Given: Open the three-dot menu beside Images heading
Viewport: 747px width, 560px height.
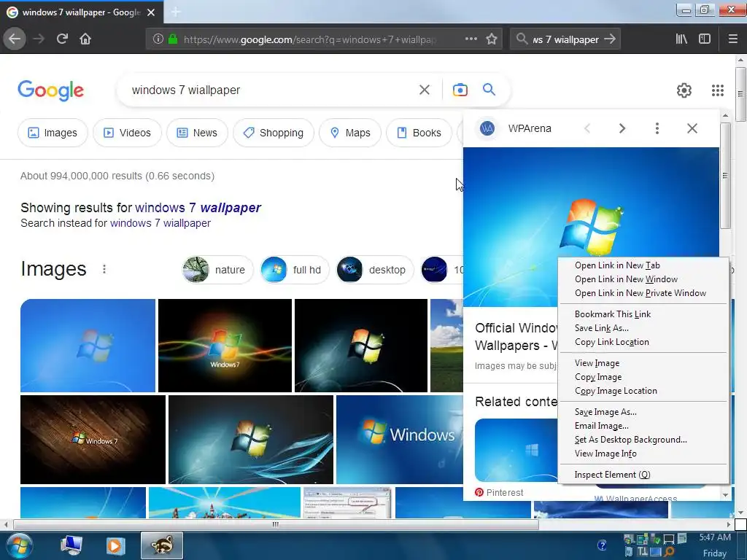Looking at the screenshot, I should (104, 269).
